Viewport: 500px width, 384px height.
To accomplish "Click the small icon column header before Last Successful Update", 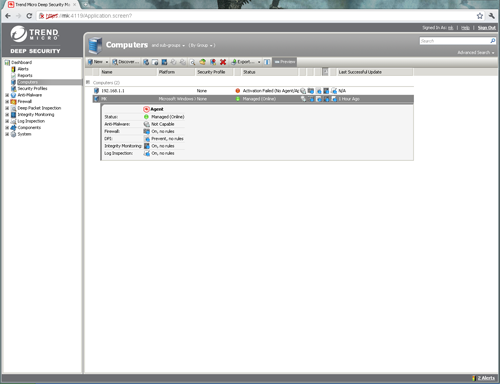I will click(x=325, y=72).
